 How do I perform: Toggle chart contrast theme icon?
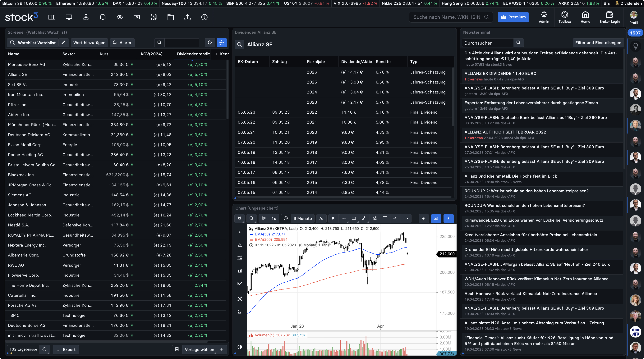(240, 347)
